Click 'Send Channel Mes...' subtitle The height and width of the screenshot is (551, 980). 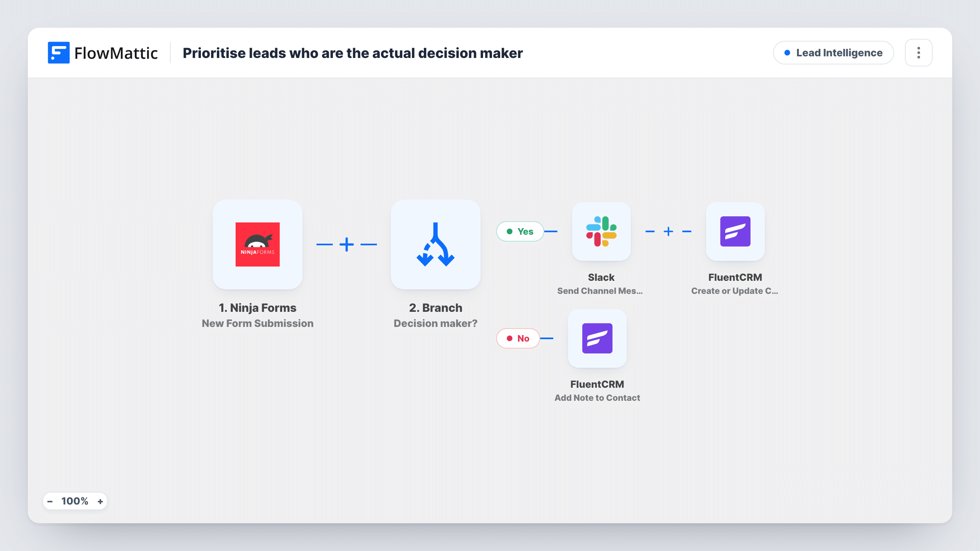(600, 291)
